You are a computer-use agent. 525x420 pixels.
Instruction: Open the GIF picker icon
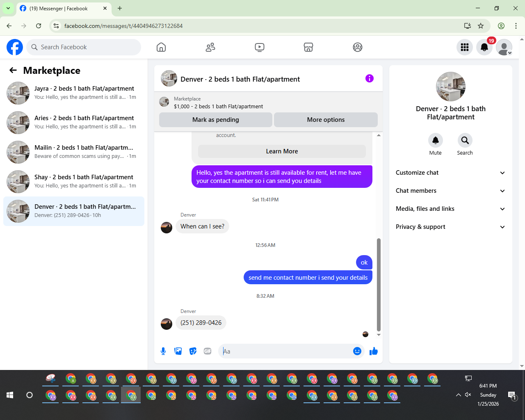pos(208,351)
